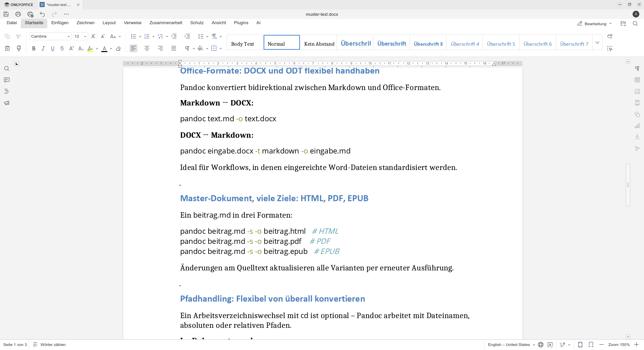Click the Undo arrow icon
The image size is (644, 350).
coord(42,14)
